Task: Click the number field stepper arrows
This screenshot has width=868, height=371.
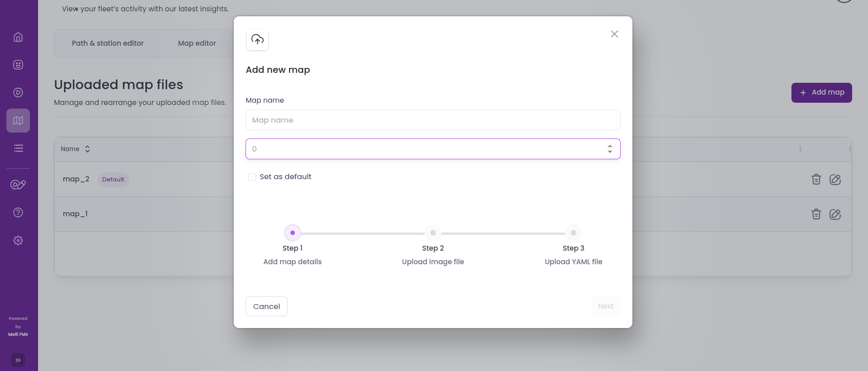Action: [610, 149]
